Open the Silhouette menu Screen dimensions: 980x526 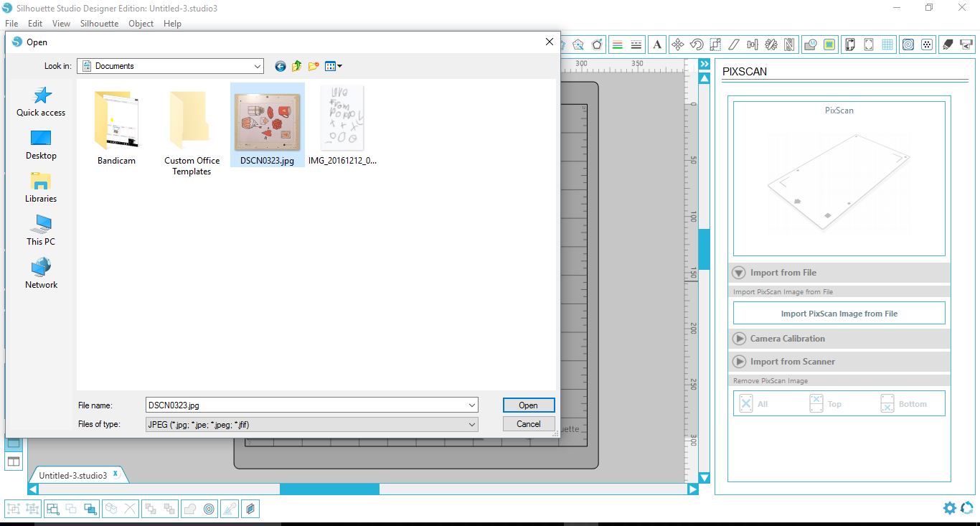point(99,23)
